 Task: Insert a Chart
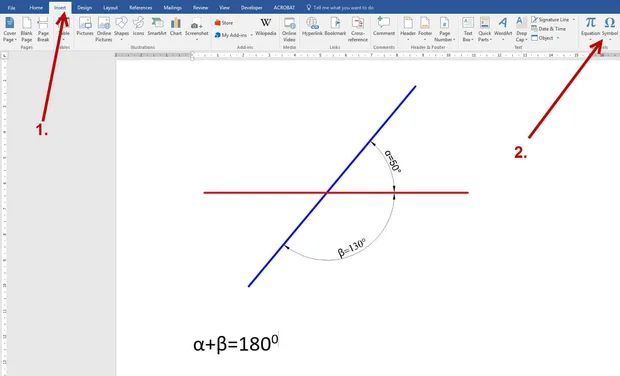pos(176,27)
